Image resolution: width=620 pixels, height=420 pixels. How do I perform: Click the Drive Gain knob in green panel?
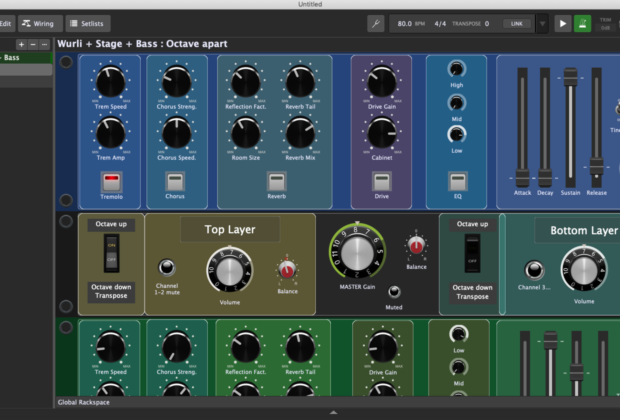tap(382, 347)
